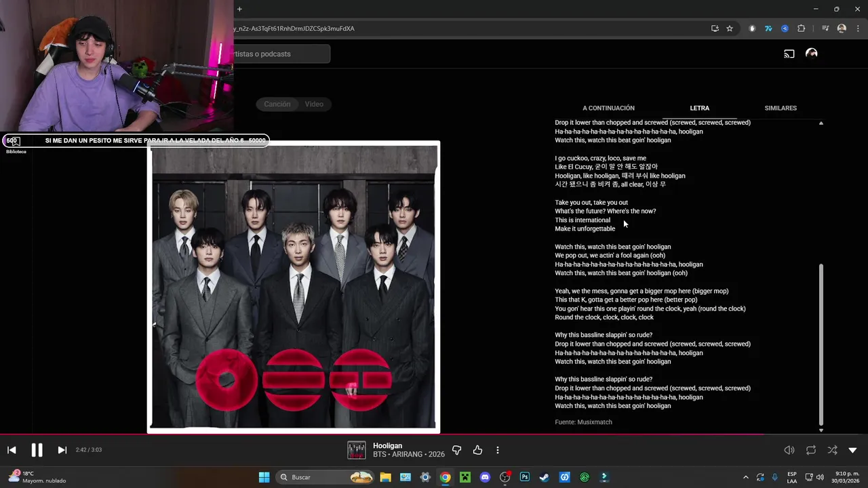Viewport: 868px width, 488px height.
Task: Open Settings gear from the taskbar
Action: click(425, 477)
